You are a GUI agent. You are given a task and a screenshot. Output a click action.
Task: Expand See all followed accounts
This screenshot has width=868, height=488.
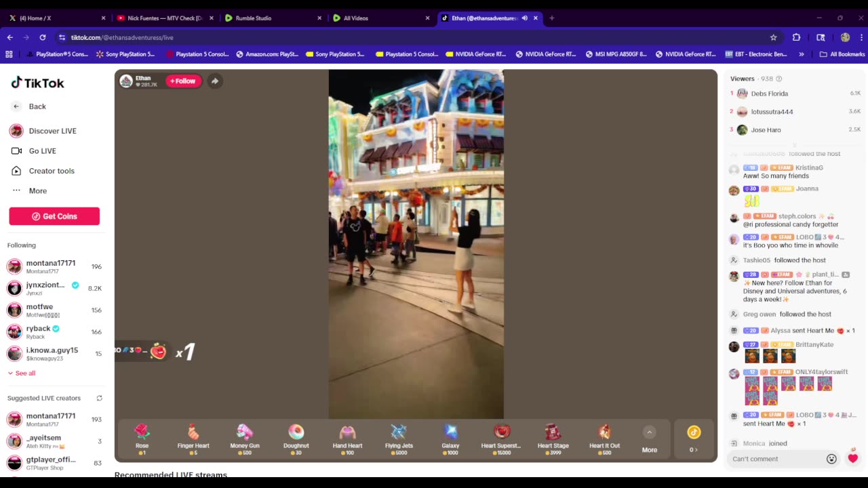pyautogui.click(x=22, y=373)
